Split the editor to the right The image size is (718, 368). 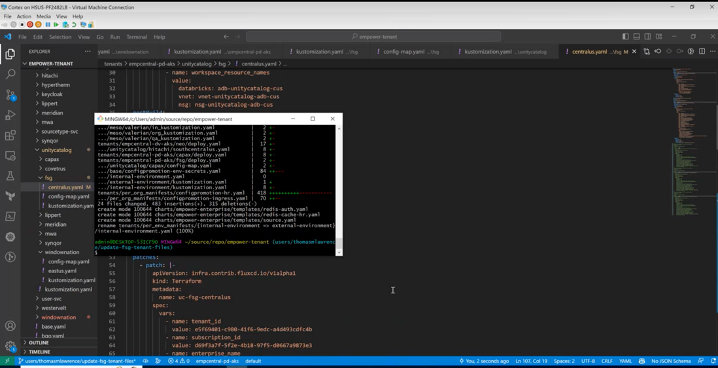(702, 51)
